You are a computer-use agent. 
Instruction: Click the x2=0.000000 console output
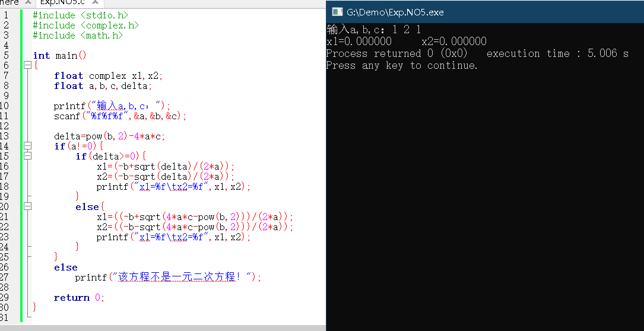[454, 41]
